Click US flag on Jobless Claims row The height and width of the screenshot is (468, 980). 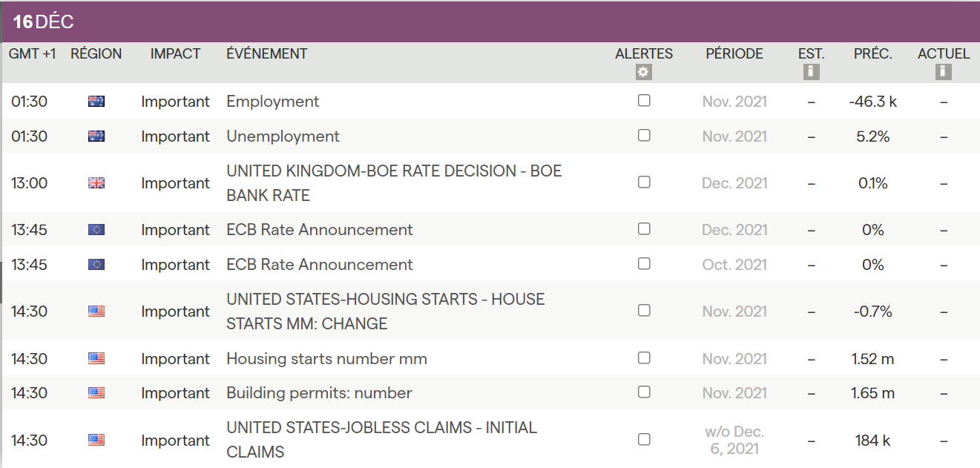click(x=96, y=440)
